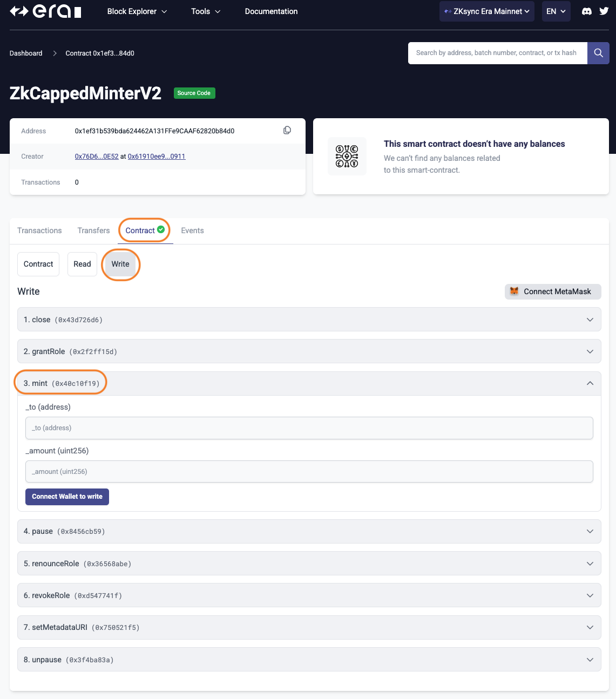Screen dimensions: 616x699
Task: Switch to the Transfers tab
Action: (93, 230)
